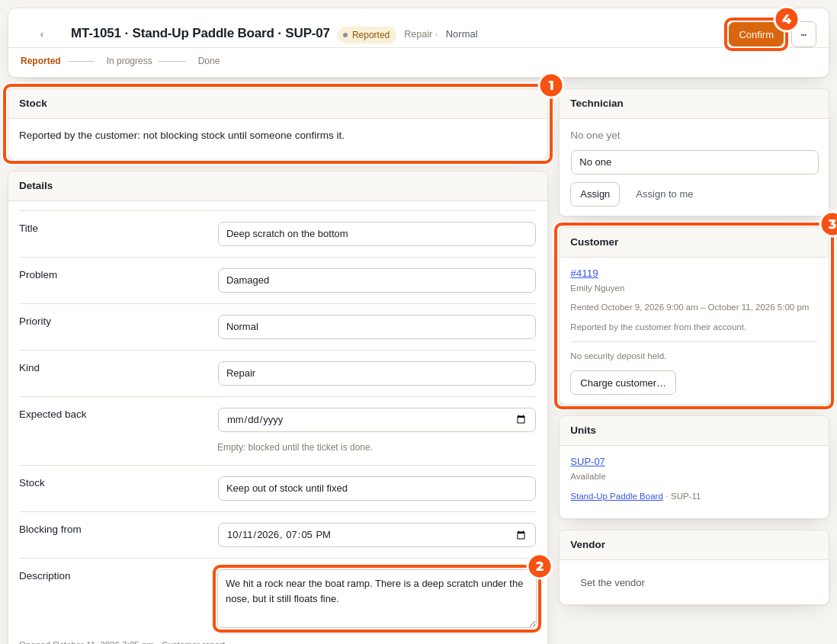The height and width of the screenshot is (644, 837).
Task: Open the Kind dropdown showing Repair
Action: [377, 373]
